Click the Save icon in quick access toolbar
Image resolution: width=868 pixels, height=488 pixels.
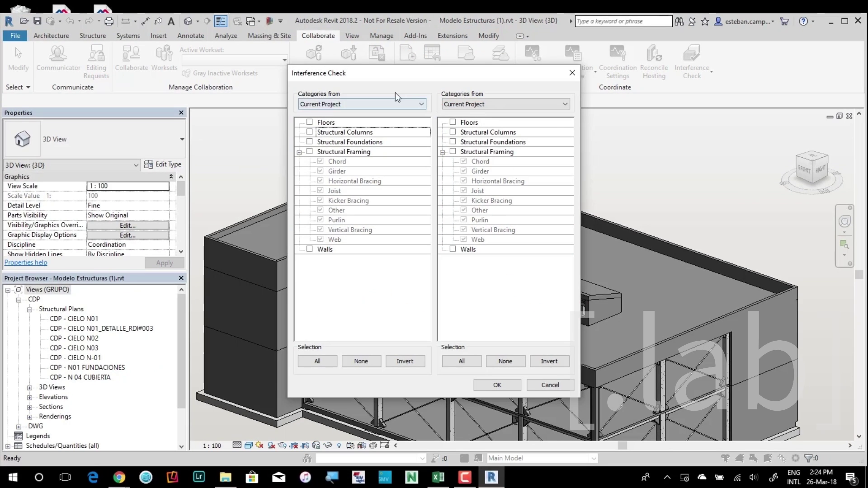tap(38, 21)
